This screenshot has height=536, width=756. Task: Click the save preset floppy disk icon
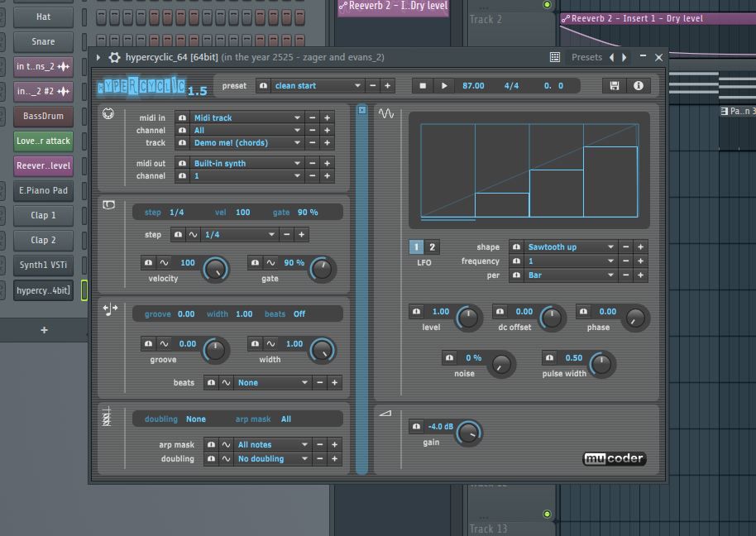pos(615,86)
